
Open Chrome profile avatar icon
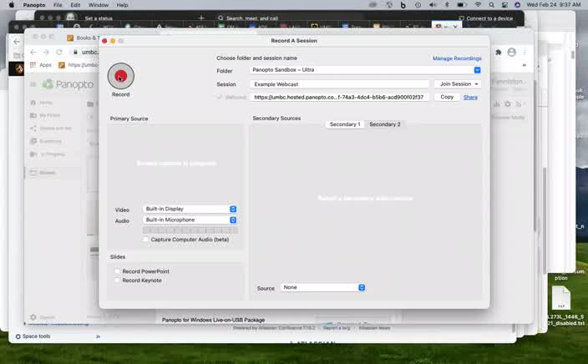tap(511, 52)
